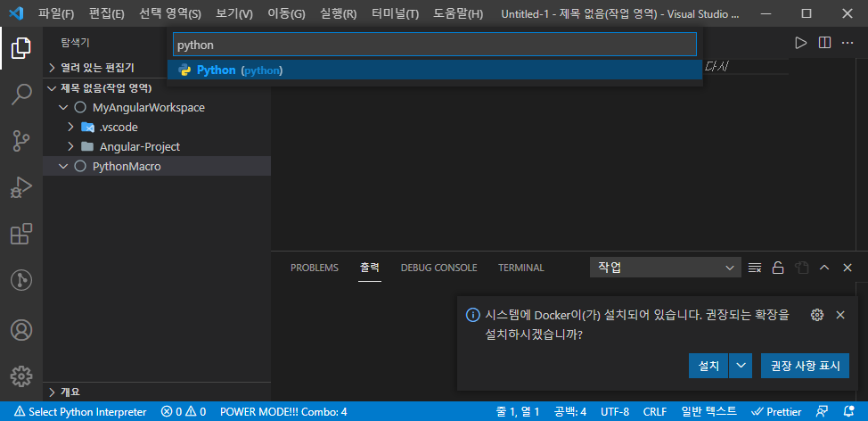Expand the Angular-Project folder
This screenshot has width=868, height=421.
[157, 147]
